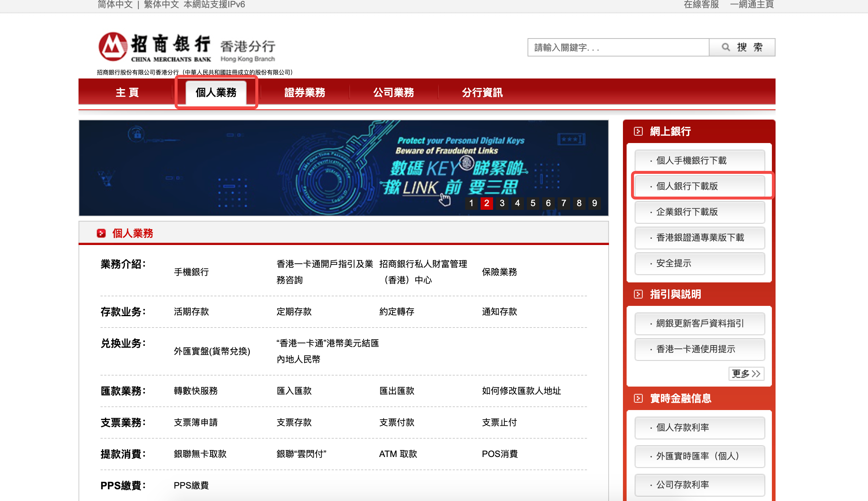Screen dimensions: 868x501
Task: Show banner slide 5
Action: pos(533,203)
